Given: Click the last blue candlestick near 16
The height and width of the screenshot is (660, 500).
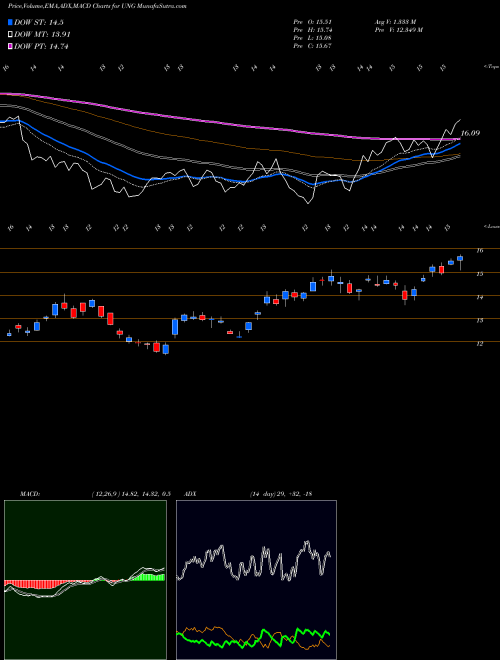Looking at the screenshot, I should [460, 259].
